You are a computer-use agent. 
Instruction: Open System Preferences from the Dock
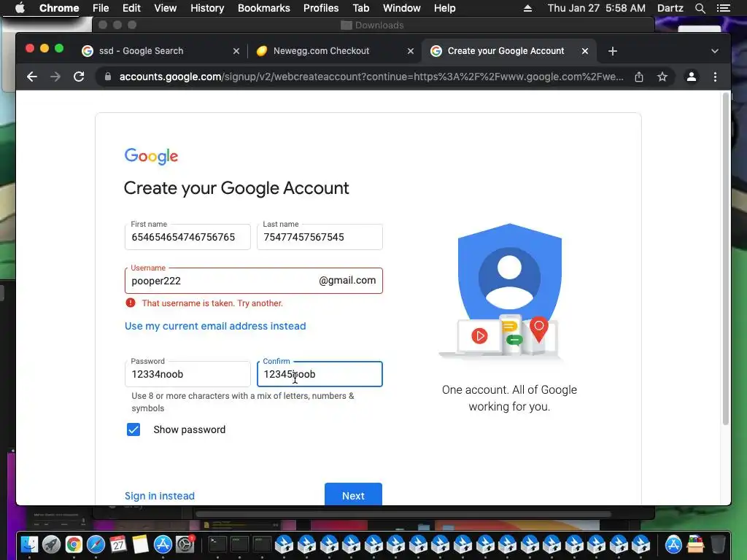pos(185,544)
